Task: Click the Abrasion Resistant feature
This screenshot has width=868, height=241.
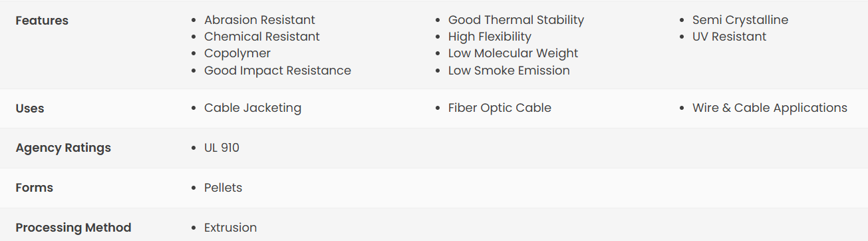Action: point(259,20)
